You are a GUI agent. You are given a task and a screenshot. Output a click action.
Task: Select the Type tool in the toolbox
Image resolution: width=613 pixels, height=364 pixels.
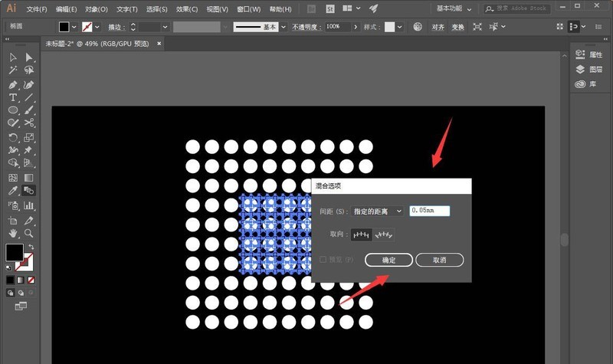(x=13, y=97)
